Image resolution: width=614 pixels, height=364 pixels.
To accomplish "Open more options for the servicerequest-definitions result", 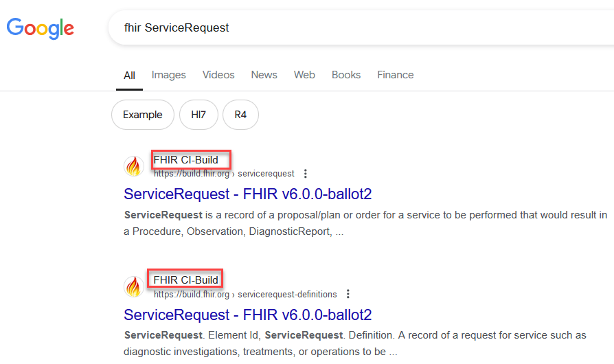I will click(348, 294).
